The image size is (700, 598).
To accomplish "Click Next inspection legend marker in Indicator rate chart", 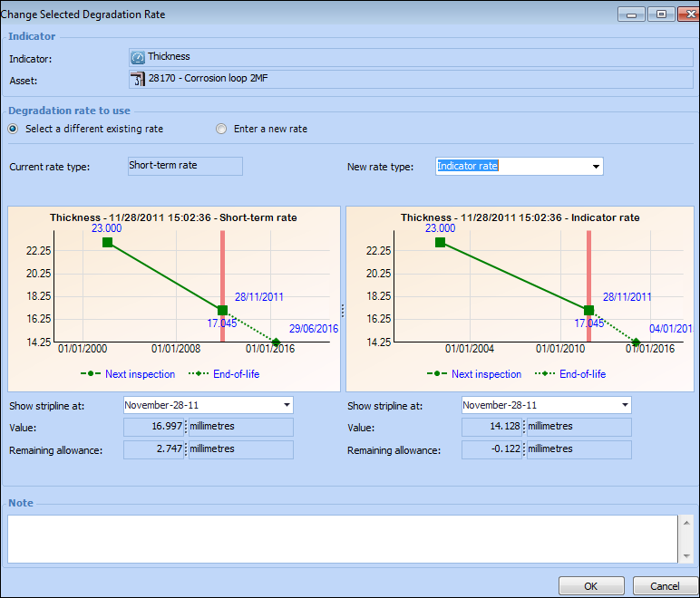I will (x=437, y=373).
